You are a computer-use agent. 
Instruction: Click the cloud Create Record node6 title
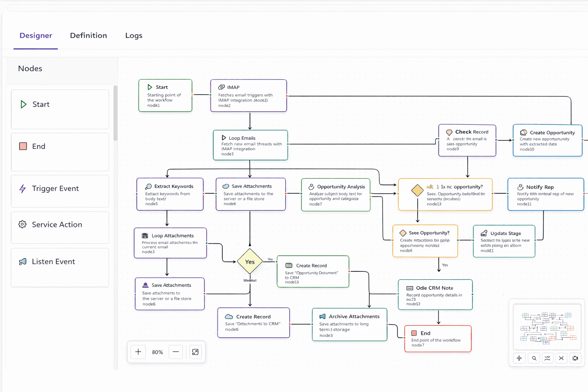(x=253, y=317)
